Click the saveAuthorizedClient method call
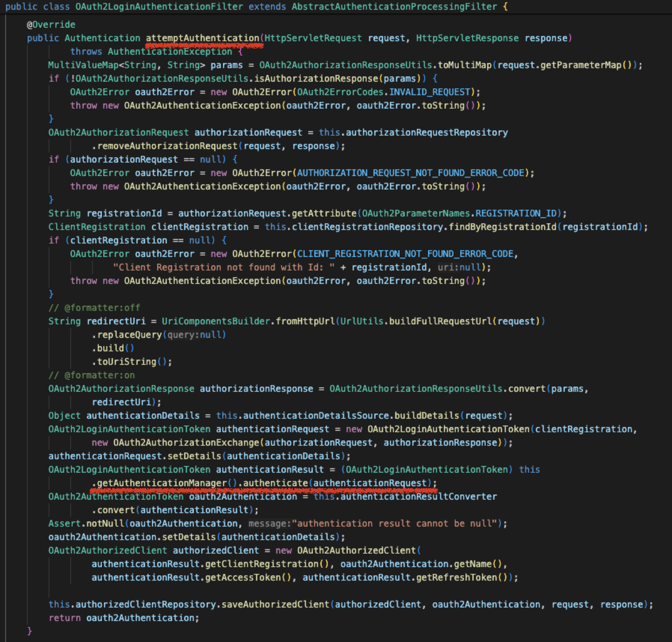The height and width of the screenshot is (642, 672). 275,604
